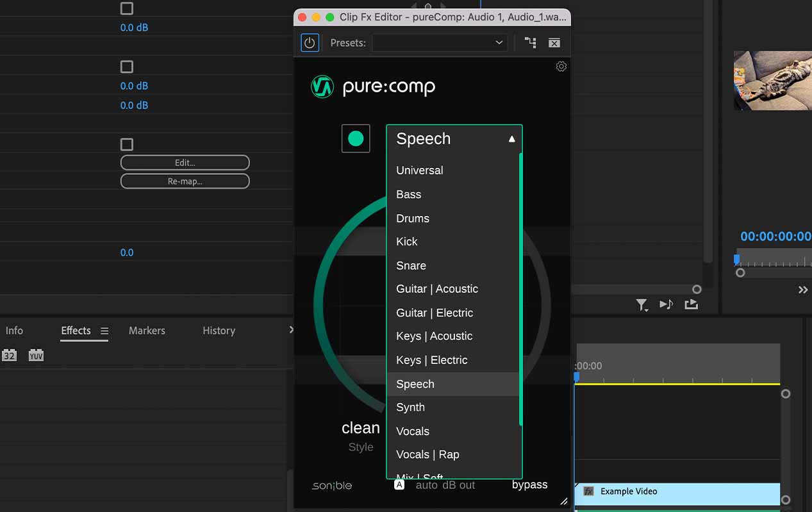Click the fx badge on Example Video clip
Screen dimensions: 812x512
pos(588,491)
